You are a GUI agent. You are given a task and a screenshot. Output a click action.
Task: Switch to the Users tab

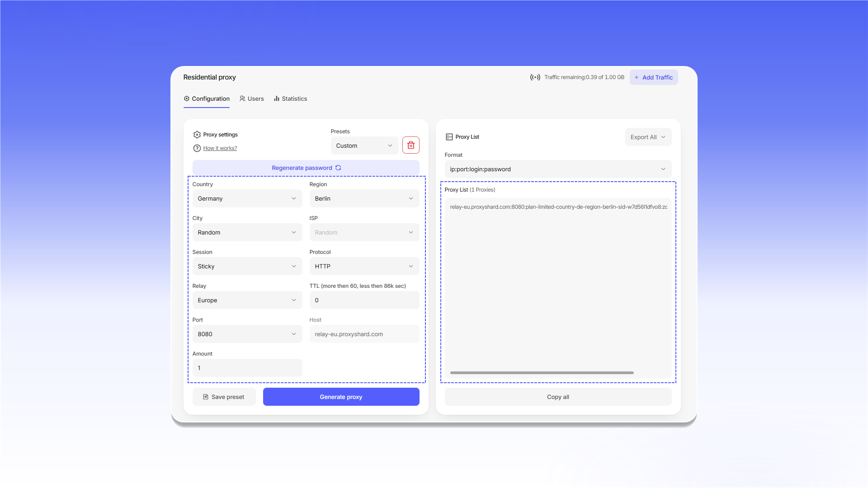tap(252, 99)
